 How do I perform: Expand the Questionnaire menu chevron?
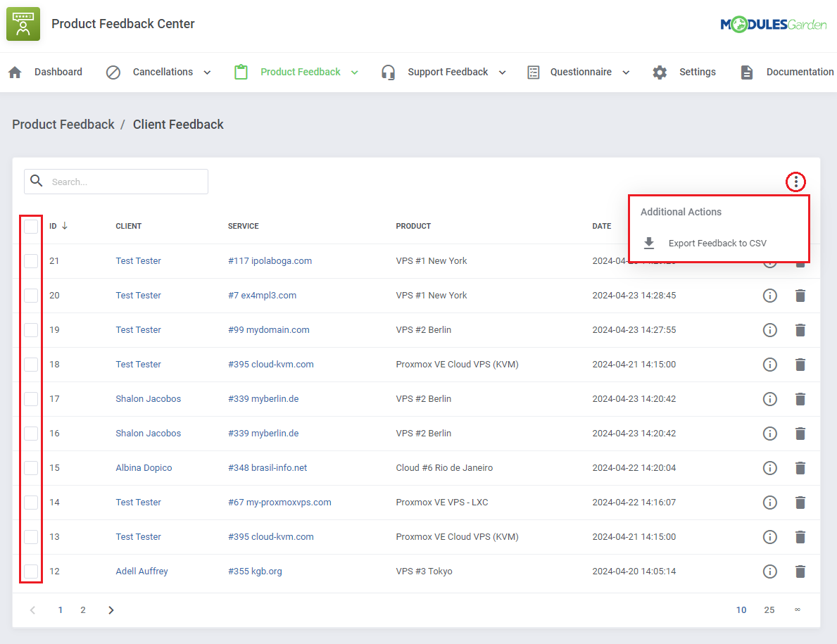coord(626,72)
